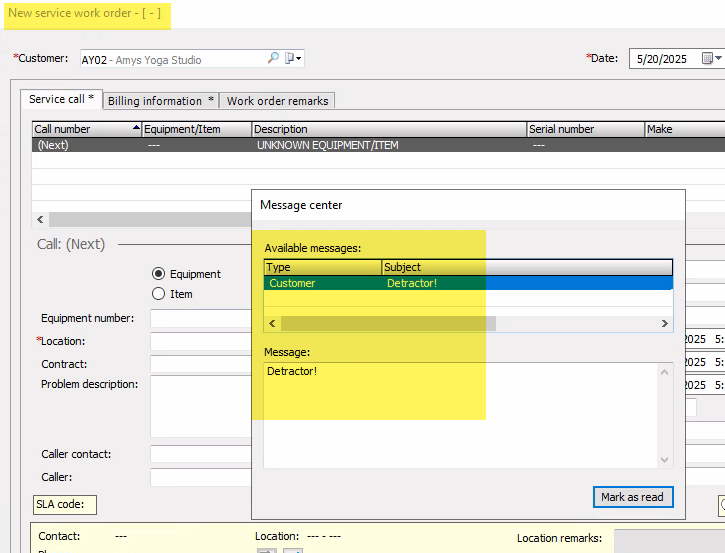Image resolution: width=725 pixels, height=553 pixels.
Task: Click the messages list horizontal scrollbar thumb
Action: point(388,323)
